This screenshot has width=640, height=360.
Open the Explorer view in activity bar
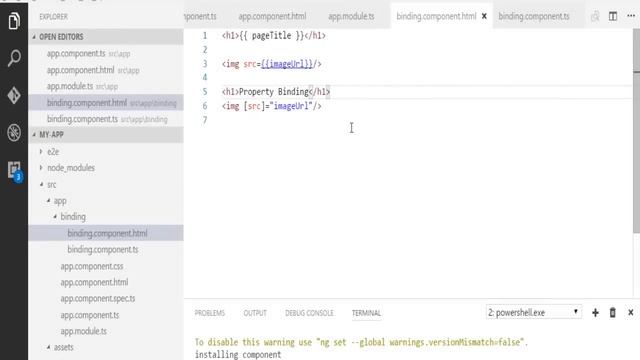coord(14,20)
